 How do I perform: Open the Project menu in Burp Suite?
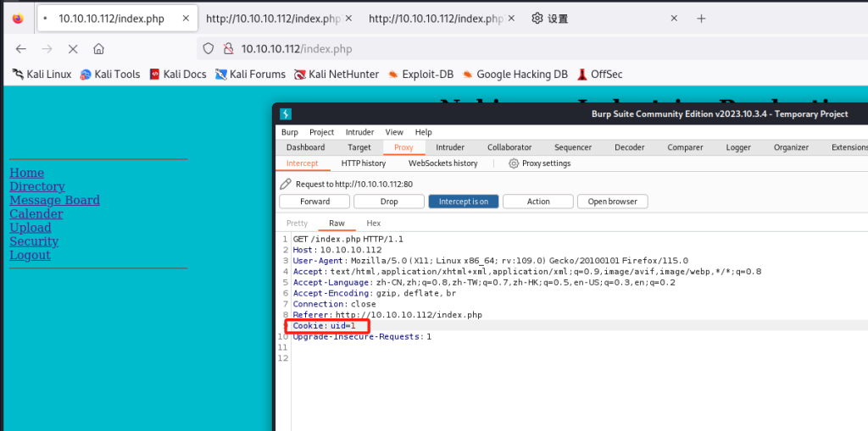click(321, 132)
